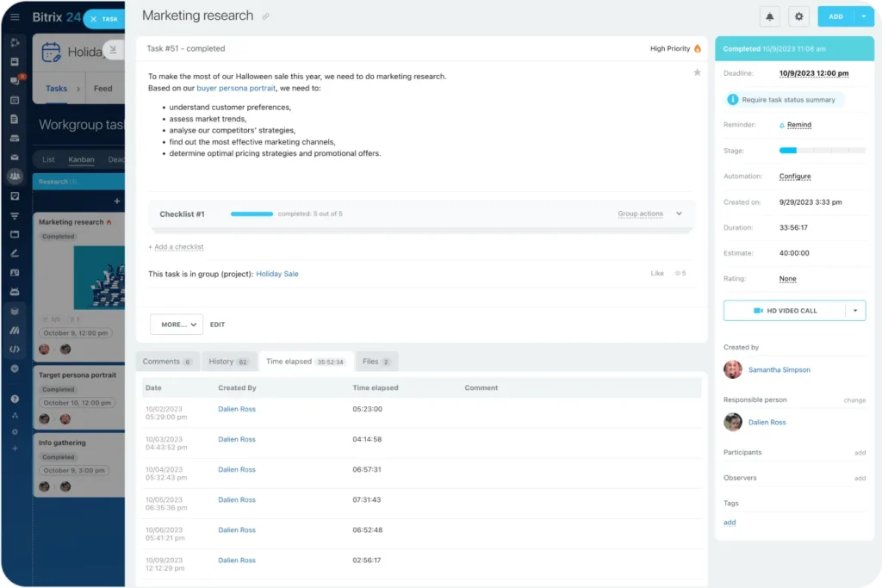This screenshot has height=588, width=882.
Task: Click the Stage progress bar
Action: [821, 151]
